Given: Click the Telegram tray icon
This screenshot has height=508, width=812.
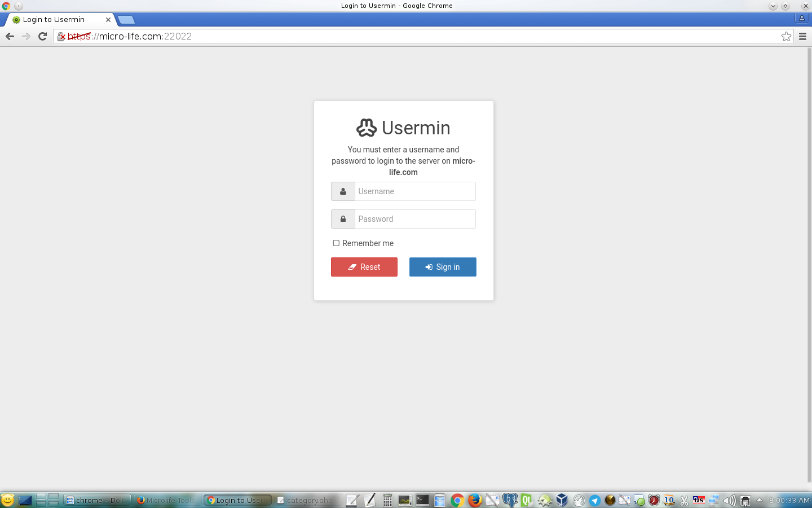Looking at the screenshot, I should pyautogui.click(x=594, y=500).
